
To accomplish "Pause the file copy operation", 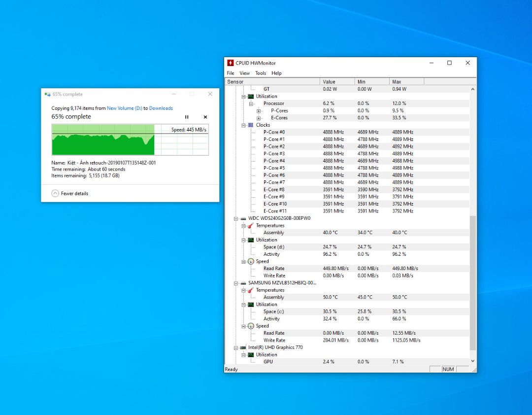I will tap(187, 117).
